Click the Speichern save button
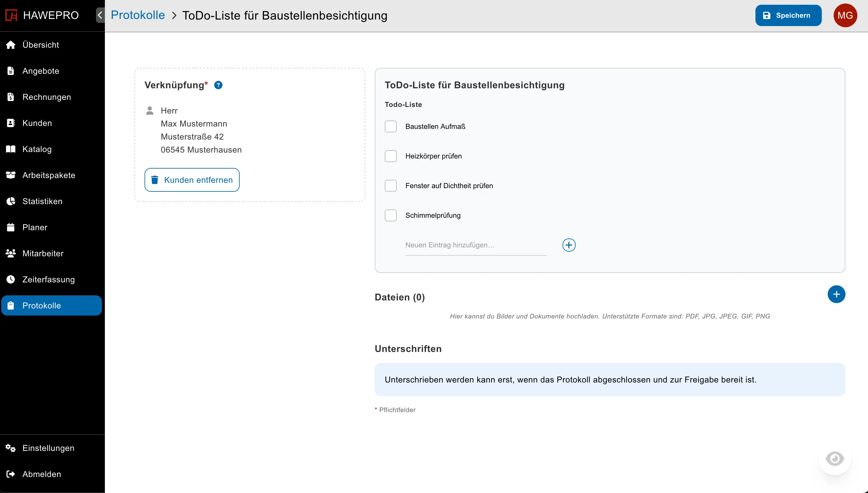This screenshot has width=868, height=493. click(788, 15)
